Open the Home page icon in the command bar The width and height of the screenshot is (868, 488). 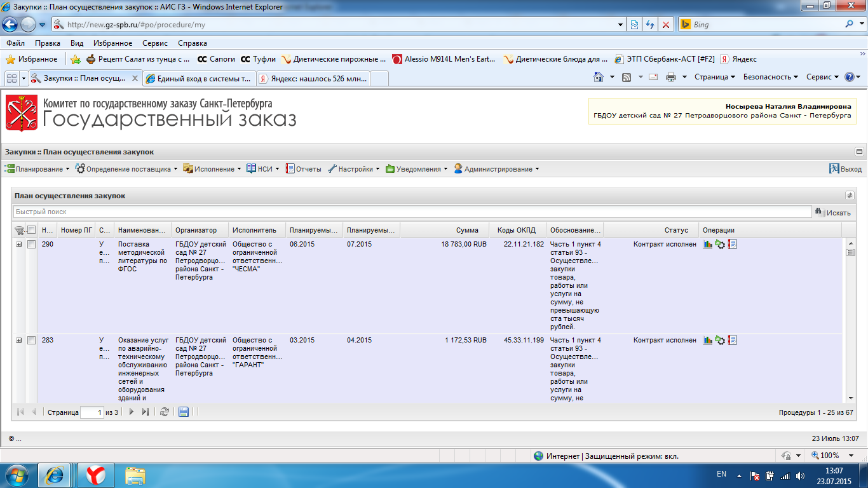598,77
